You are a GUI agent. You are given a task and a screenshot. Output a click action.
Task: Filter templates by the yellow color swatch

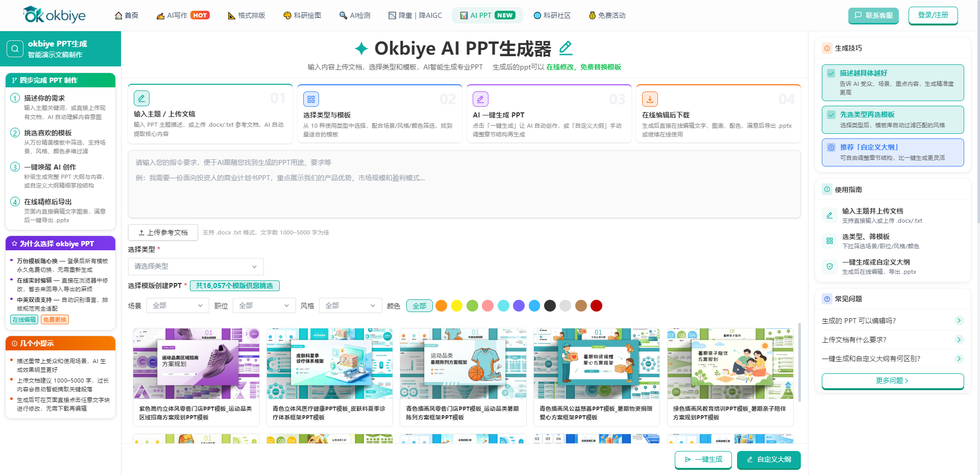point(457,306)
